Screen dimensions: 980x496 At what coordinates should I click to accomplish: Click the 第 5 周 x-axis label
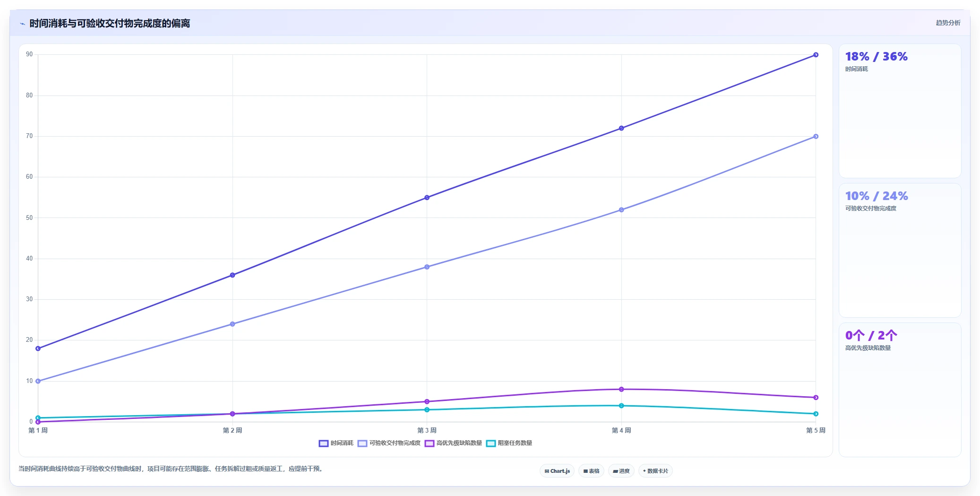pyautogui.click(x=816, y=430)
